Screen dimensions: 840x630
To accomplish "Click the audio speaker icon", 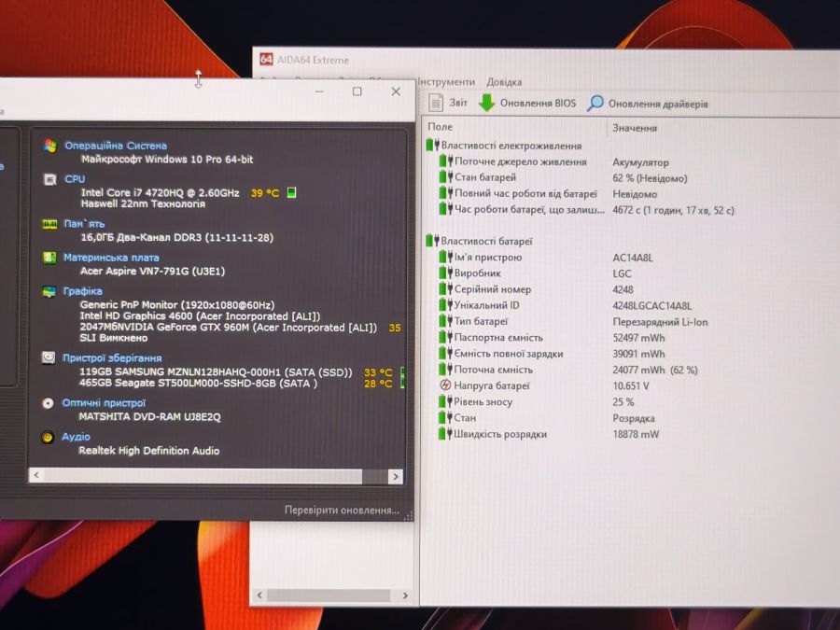I will 48,437.
